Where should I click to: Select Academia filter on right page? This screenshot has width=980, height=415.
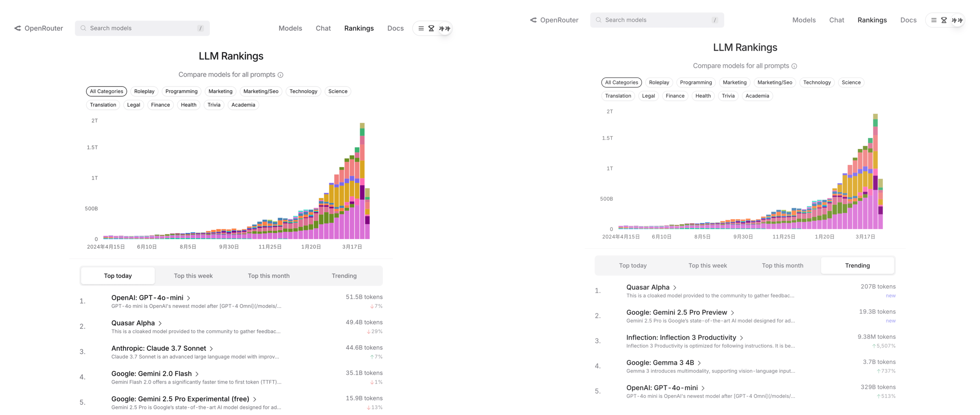[757, 96]
